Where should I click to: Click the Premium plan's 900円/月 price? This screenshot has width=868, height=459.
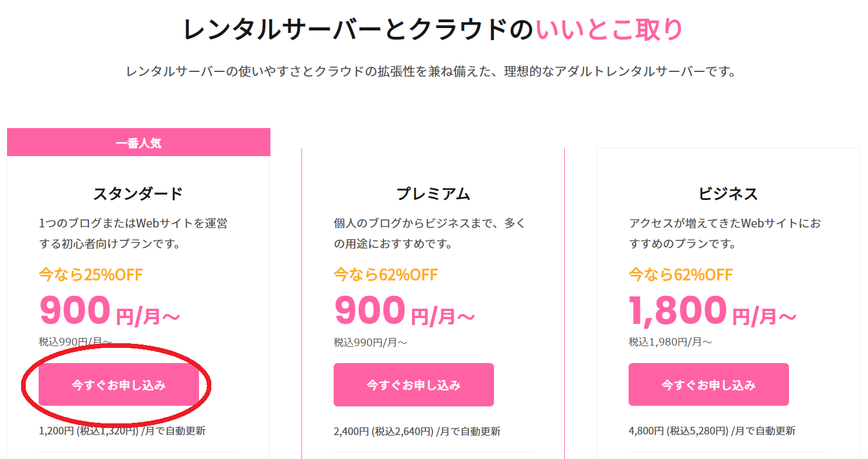click(404, 312)
